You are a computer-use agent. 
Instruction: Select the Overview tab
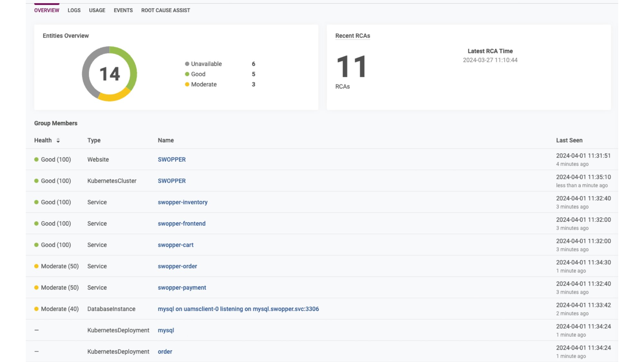[47, 10]
